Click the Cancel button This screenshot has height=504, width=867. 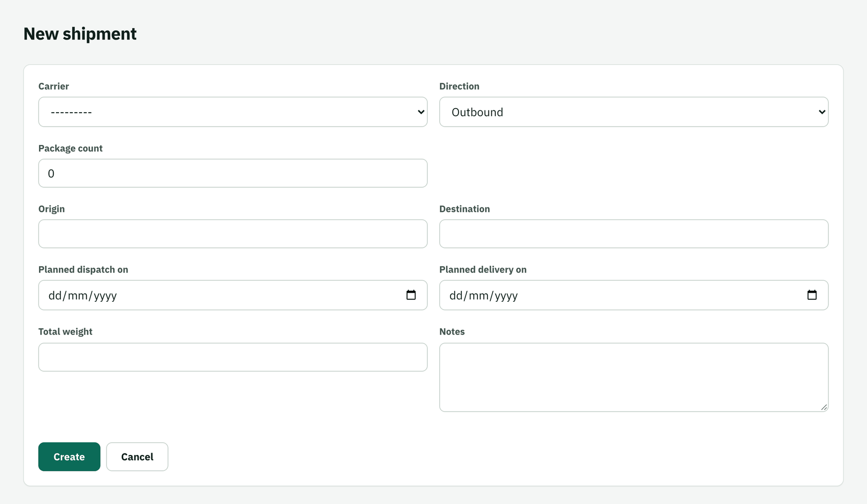point(137,457)
